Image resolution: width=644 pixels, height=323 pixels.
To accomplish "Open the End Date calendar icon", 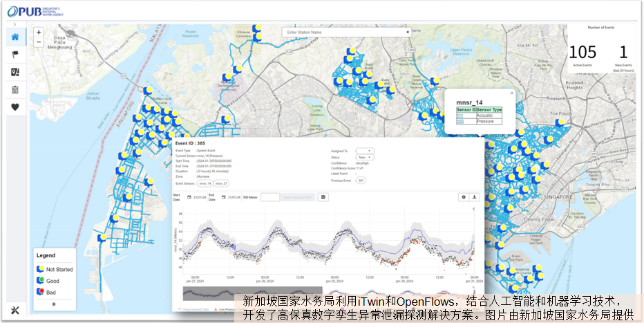I will tap(224, 197).
